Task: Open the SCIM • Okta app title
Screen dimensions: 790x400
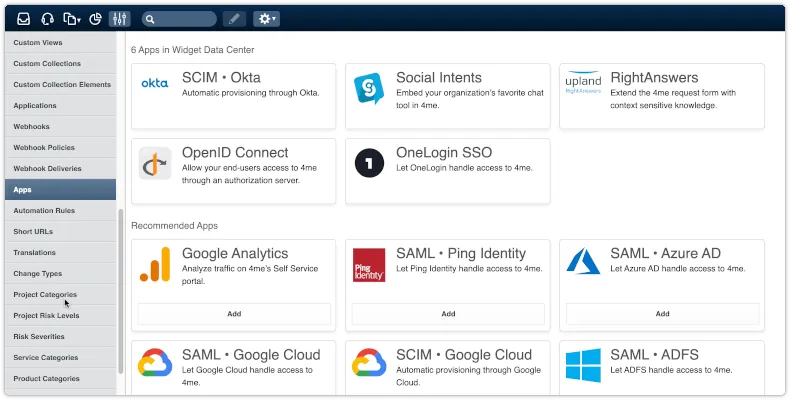Action: [221, 78]
